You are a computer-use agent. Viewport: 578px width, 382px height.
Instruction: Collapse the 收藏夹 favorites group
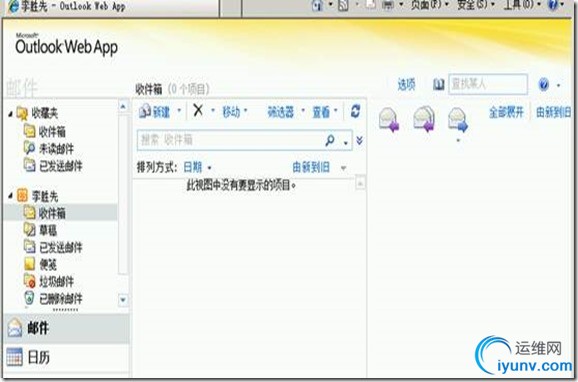pyautogui.click(x=10, y=114)
